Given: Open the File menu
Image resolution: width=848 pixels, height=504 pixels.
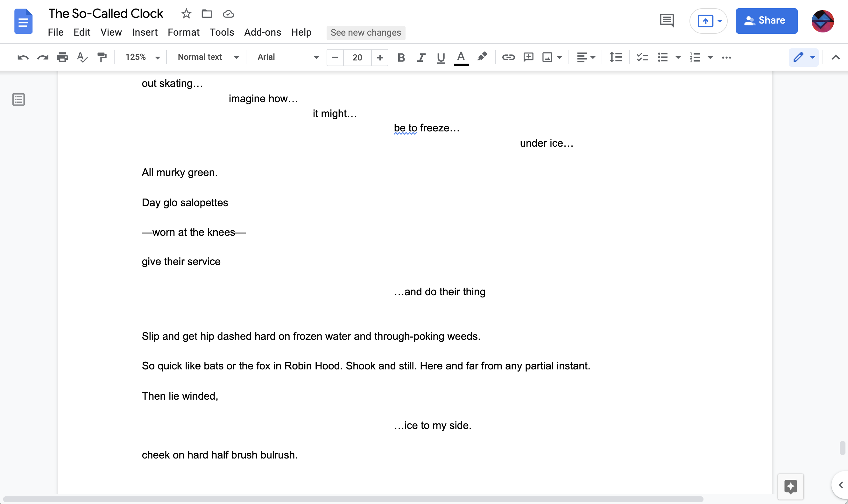Looking at the screenshot, I should coord(55,32).
